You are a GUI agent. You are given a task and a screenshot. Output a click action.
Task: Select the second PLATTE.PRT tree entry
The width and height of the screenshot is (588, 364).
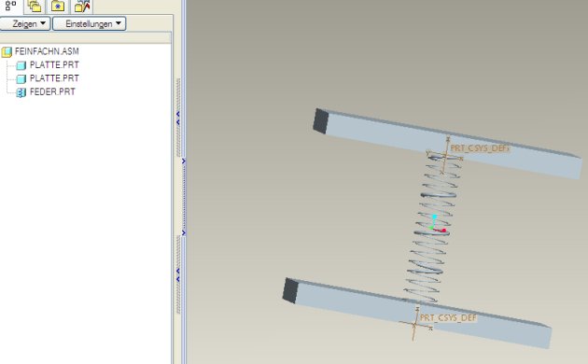pos(54,78)
